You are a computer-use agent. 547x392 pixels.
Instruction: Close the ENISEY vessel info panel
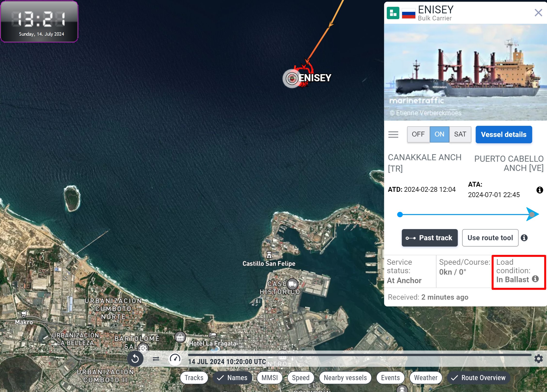click(538, 13)
